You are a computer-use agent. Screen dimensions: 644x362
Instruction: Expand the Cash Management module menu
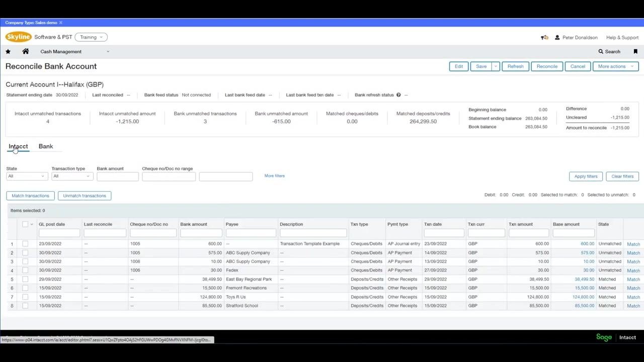tap(74, 51)
